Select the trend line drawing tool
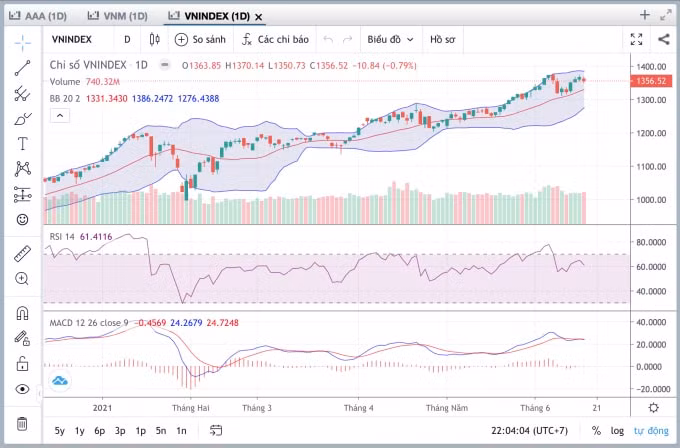Viewport: 680px width, 448px height. 23,68
